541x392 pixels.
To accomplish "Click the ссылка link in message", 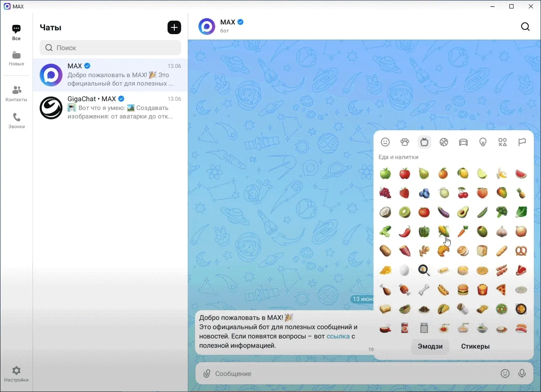I will pyautogui.click(x=338, y=336).
